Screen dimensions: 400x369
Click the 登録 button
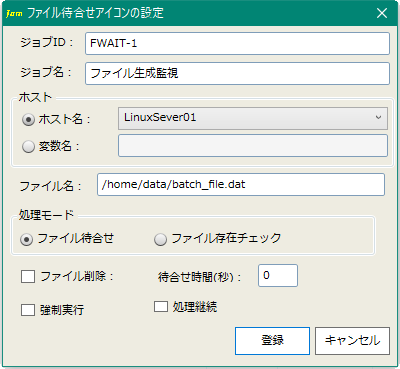(272, 341)
